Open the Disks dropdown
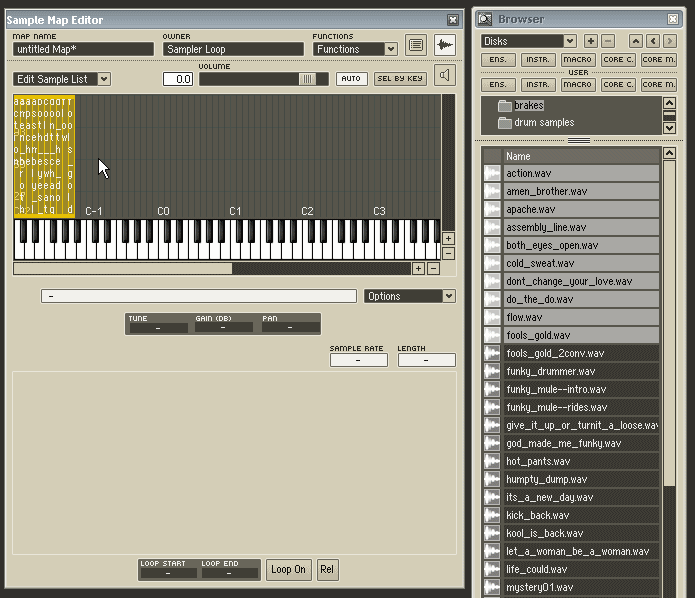Screen dimensions: 695x598 click(529, 41)
